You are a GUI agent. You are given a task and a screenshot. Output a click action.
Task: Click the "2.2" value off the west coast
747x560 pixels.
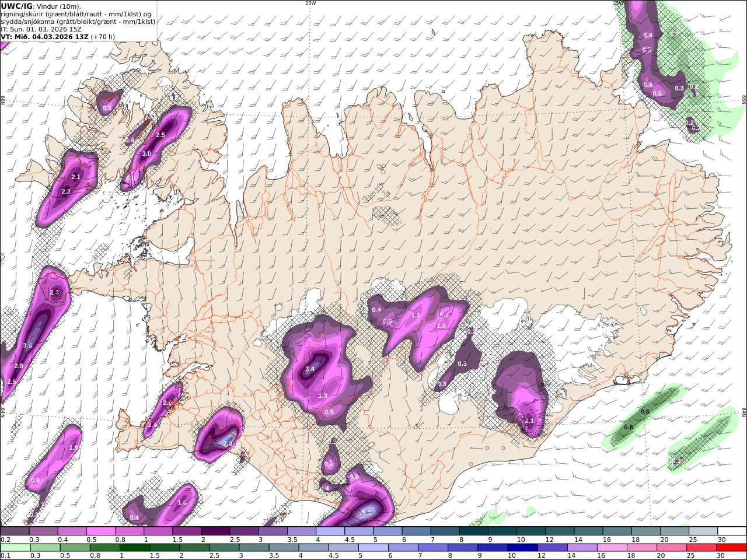66,192
